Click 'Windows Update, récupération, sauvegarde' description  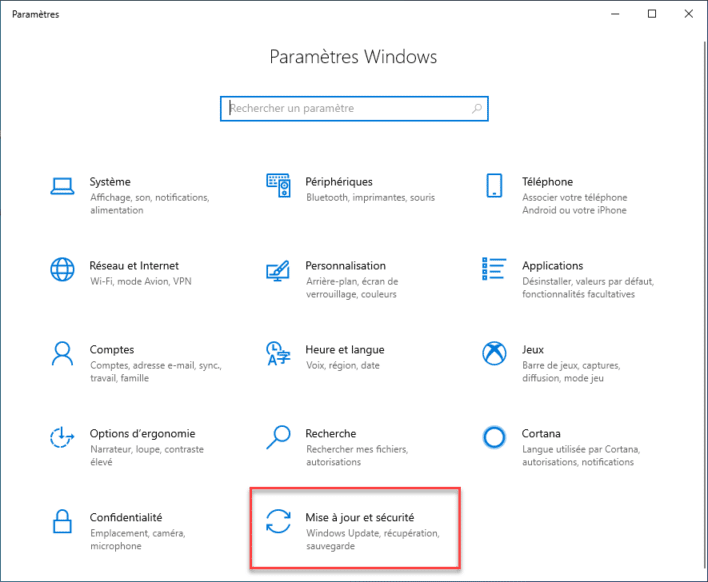373,540
